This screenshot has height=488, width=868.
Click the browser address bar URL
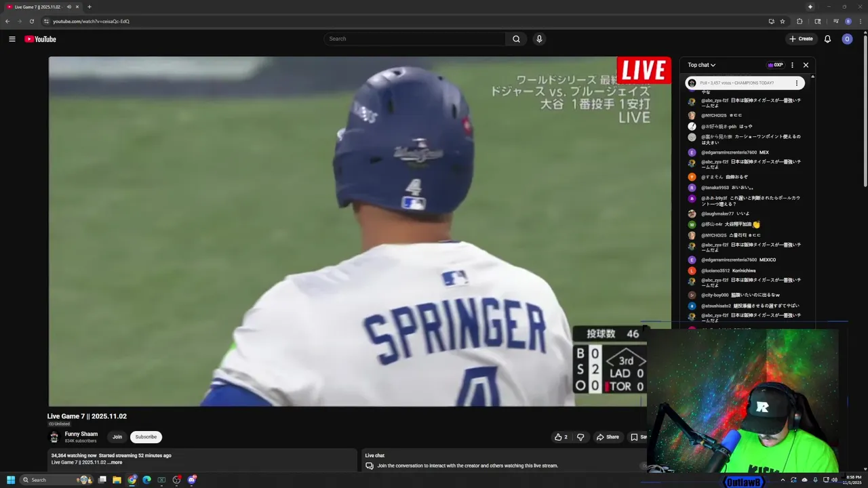[x=91, y=21]
